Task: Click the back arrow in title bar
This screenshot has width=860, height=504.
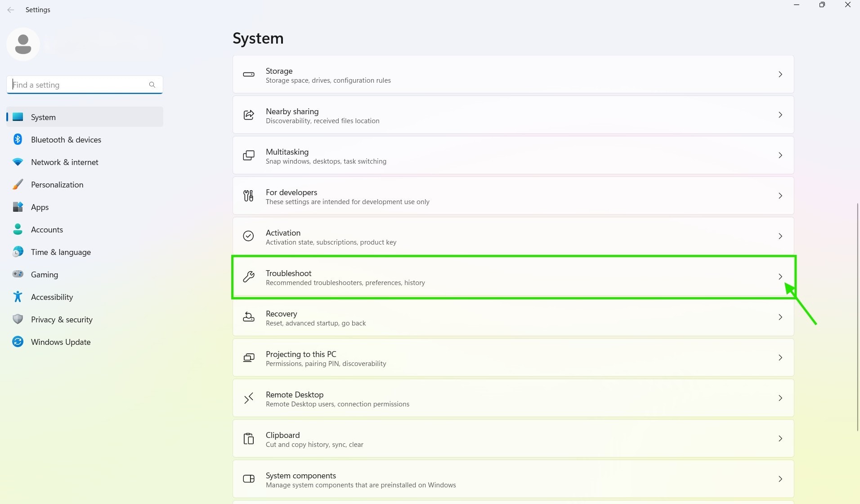Action: (11, 10)
